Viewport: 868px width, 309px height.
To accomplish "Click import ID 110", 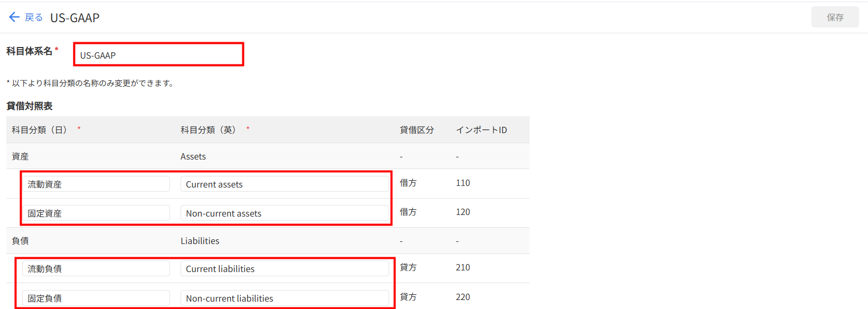I will pos(463,183).
